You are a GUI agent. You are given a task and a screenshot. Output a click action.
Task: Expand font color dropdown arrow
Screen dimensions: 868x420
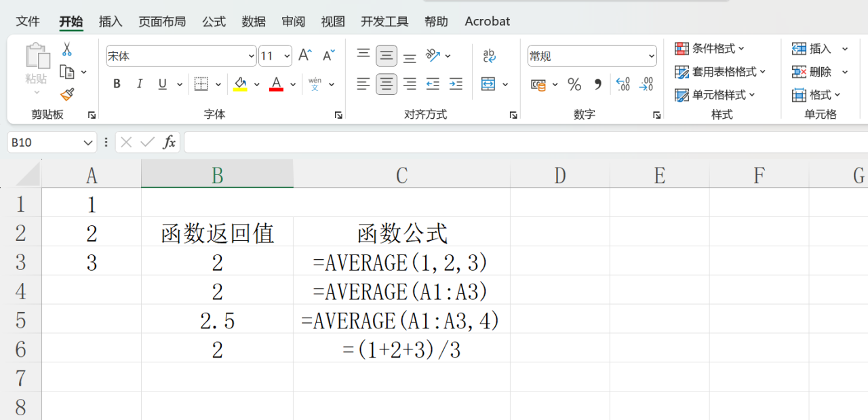[293, 85]
